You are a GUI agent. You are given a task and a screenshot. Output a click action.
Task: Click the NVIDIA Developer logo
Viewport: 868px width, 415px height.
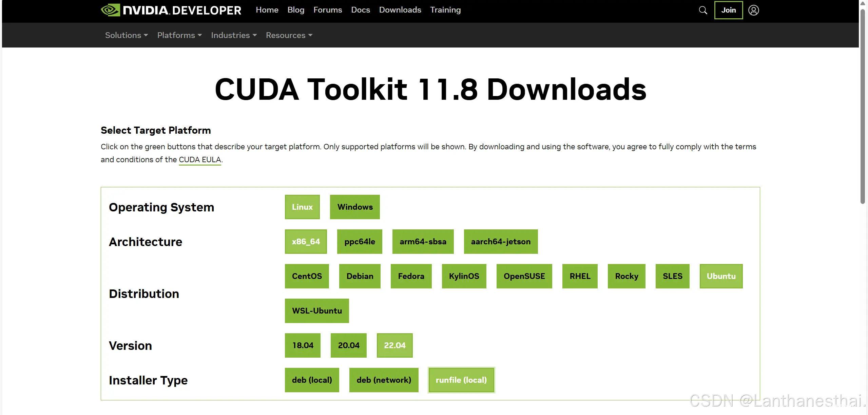[x=171, y=10]
